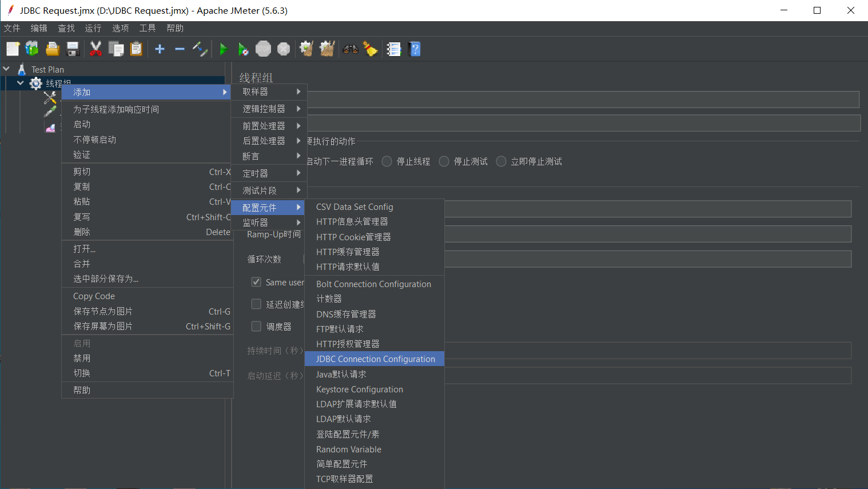Open the 文件 menu
Image resolution: width=868 pixels, height=489 pixels.
pyautogui.click(x=12, y=28)
